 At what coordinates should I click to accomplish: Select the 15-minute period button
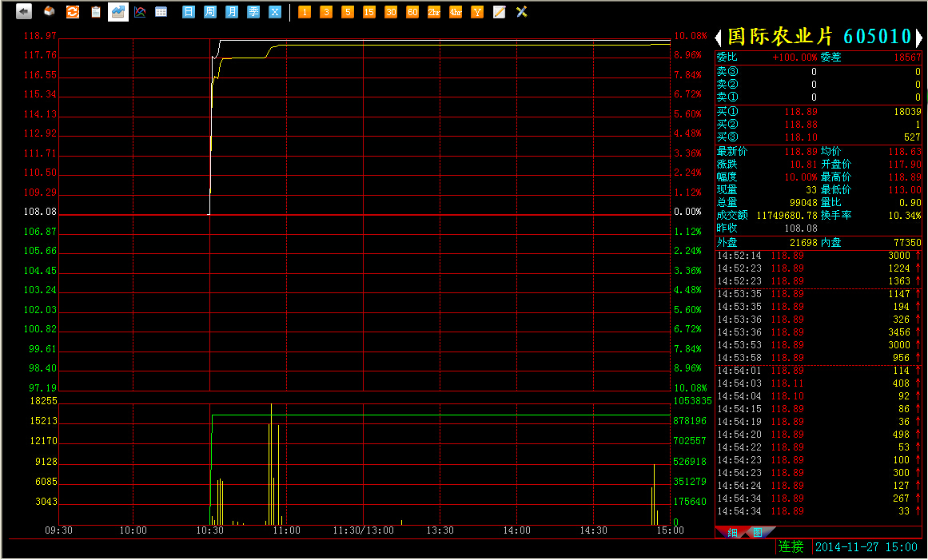pos(369,12)
